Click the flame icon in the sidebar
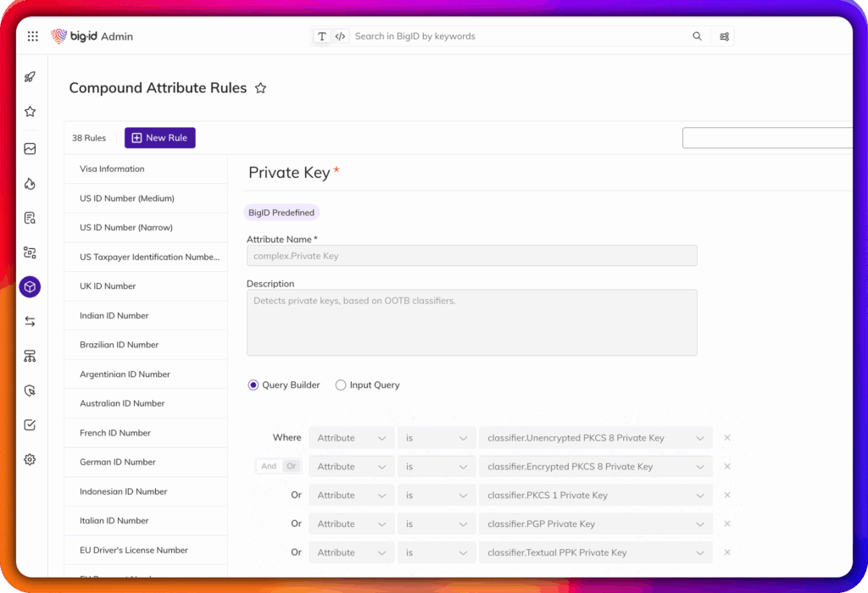 tap(30, 184)
